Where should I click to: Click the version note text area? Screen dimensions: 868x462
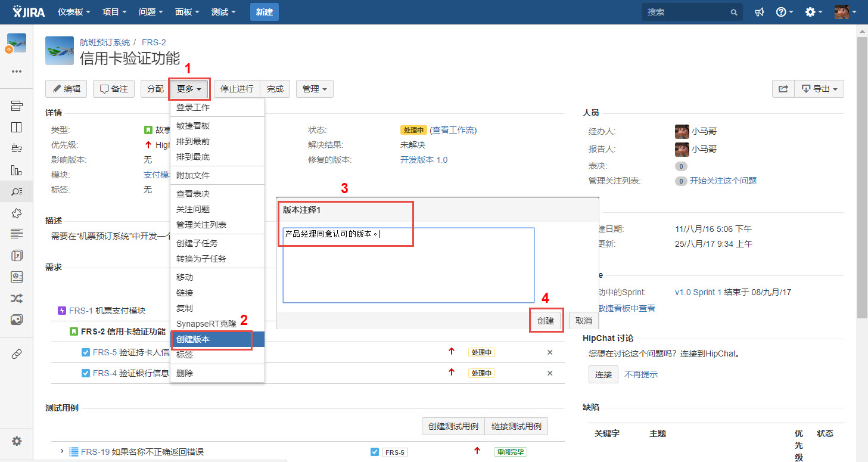408,265
